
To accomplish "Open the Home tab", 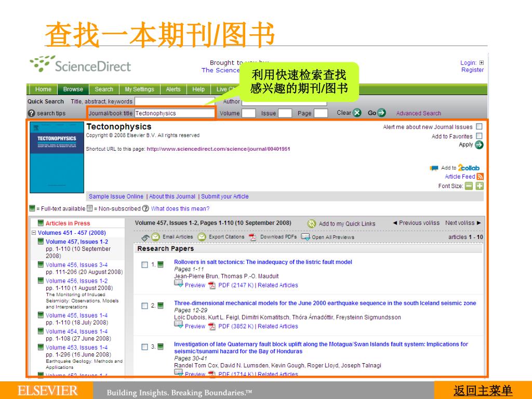I will pos(43,89).
